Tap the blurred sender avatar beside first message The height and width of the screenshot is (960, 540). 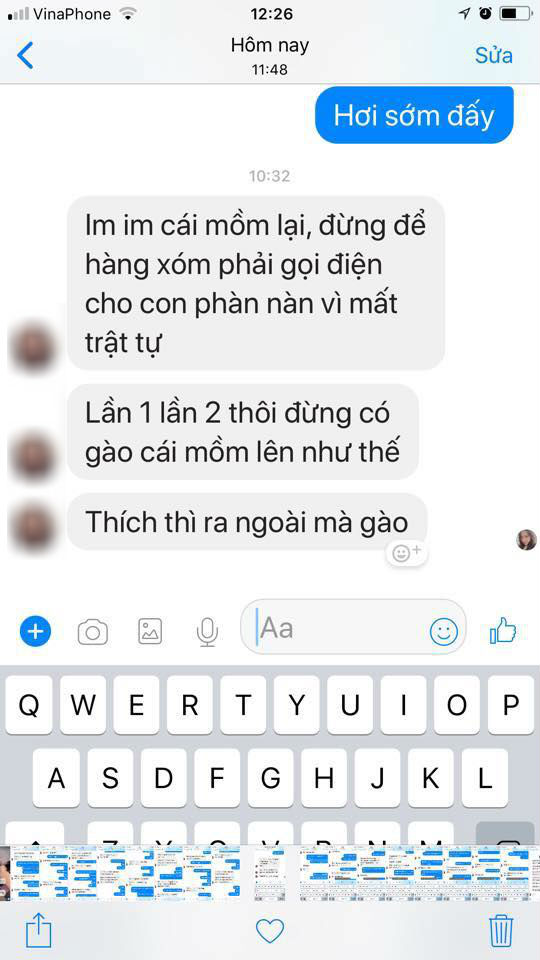click(x=32, y=347)
